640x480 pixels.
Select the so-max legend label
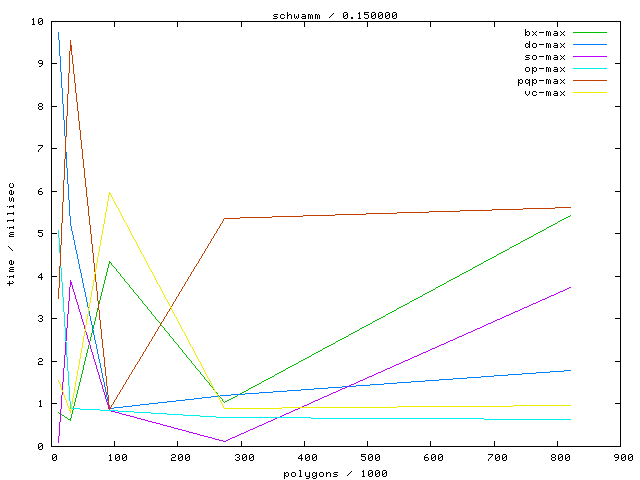(x=545, y=57)
